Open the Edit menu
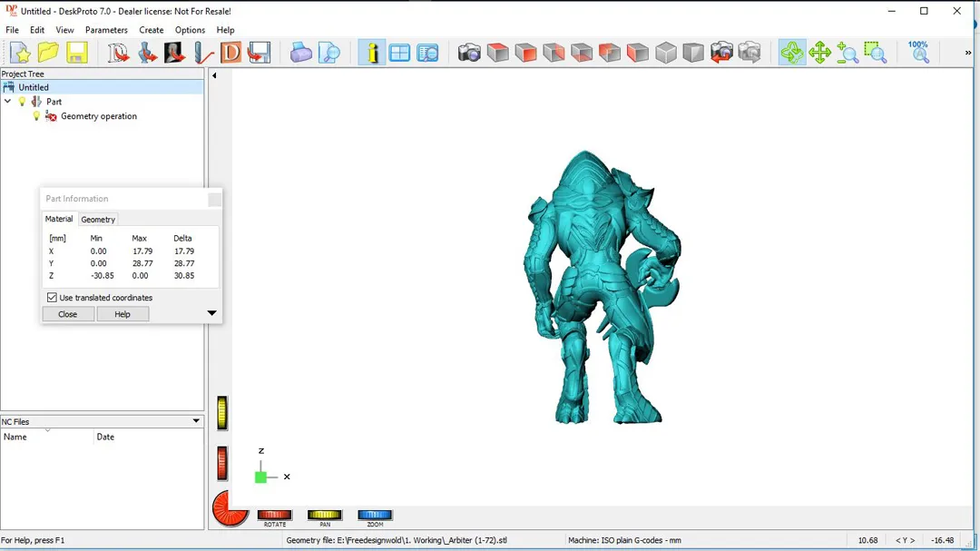 [x=37, y=29]
